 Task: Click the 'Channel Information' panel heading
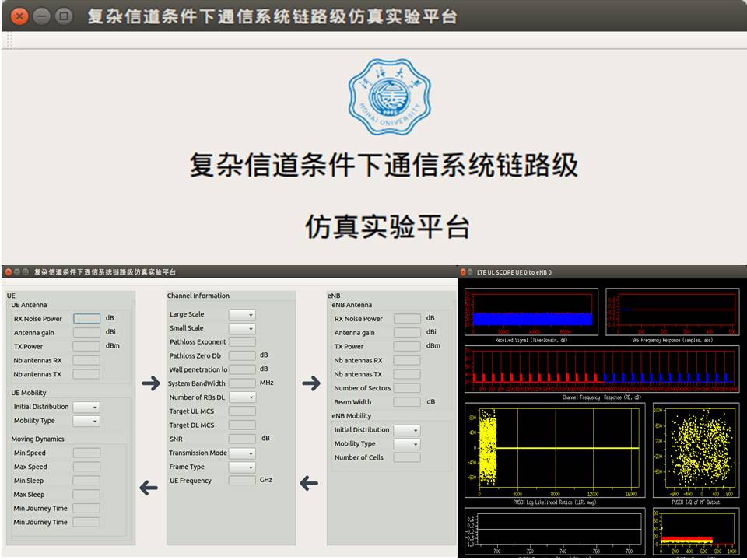(x=198, y=296)
